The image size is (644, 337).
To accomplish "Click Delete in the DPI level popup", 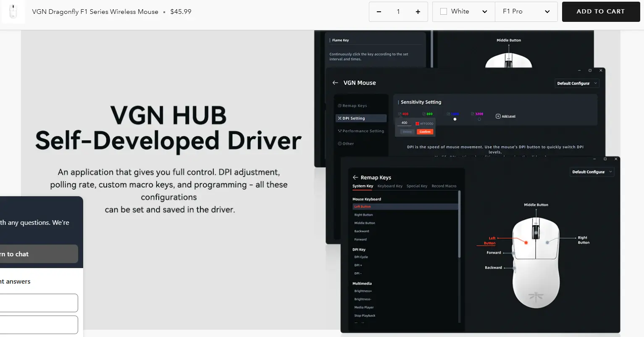I will [x=407, y=132].
